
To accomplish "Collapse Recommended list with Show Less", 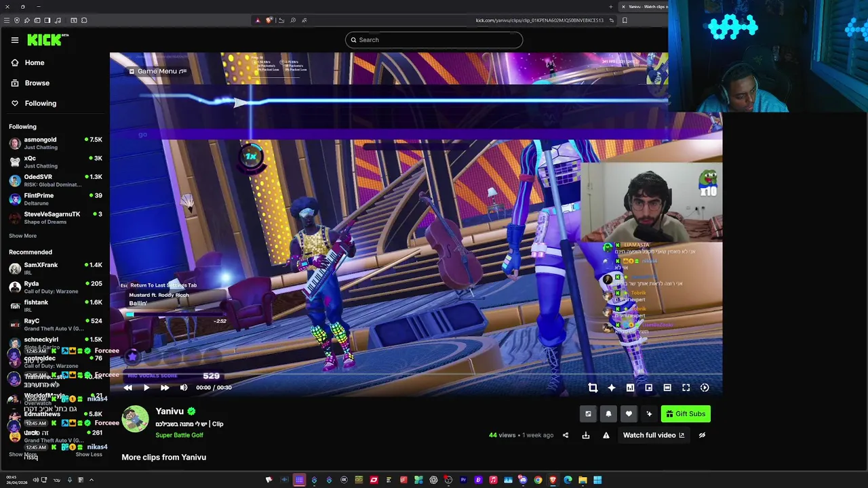I will click(x=88, y=454).
